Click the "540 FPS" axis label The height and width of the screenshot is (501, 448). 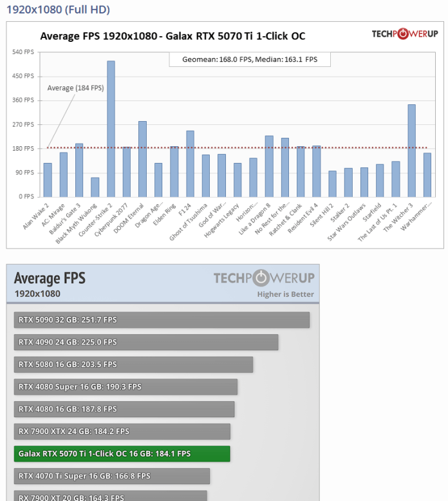pyautogui.click(x=23, y=52)
